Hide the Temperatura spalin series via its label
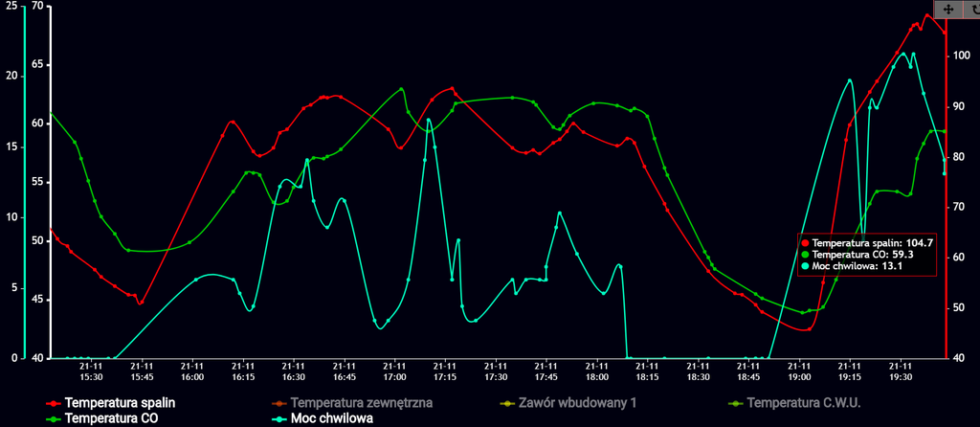980x427 pixels. [120, 403]
